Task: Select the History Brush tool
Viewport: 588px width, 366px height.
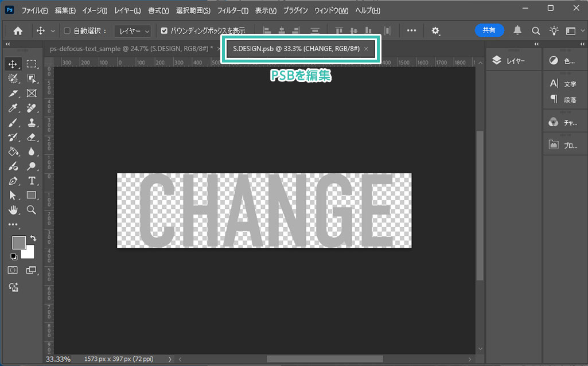Action: [13, 137]
